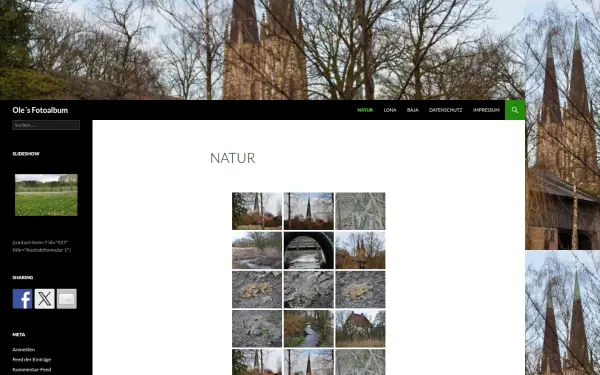
Task: Open the Feed der Einträge link
Action: point(32,360)
